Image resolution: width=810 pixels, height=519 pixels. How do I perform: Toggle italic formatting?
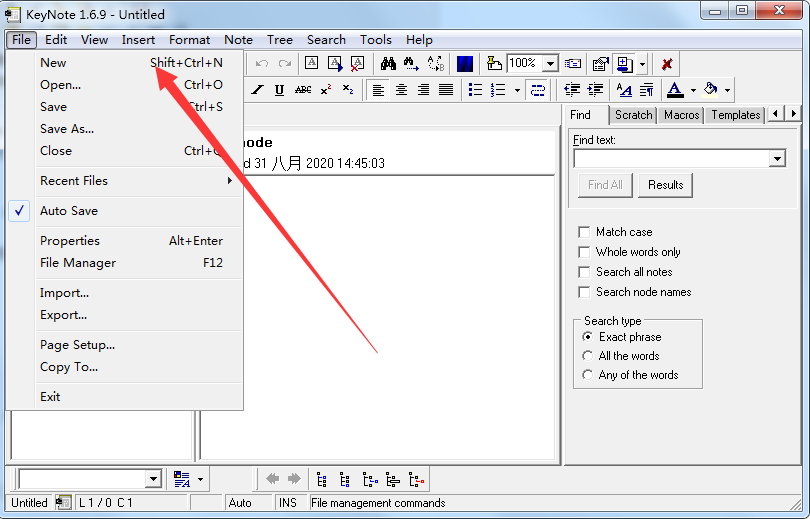point(257,90)
